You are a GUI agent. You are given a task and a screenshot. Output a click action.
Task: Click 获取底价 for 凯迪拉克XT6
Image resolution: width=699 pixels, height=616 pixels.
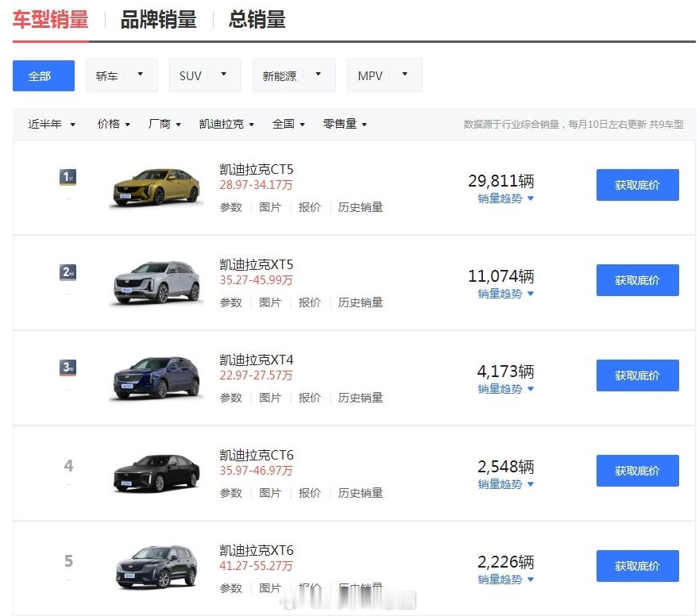pos(638,566)
